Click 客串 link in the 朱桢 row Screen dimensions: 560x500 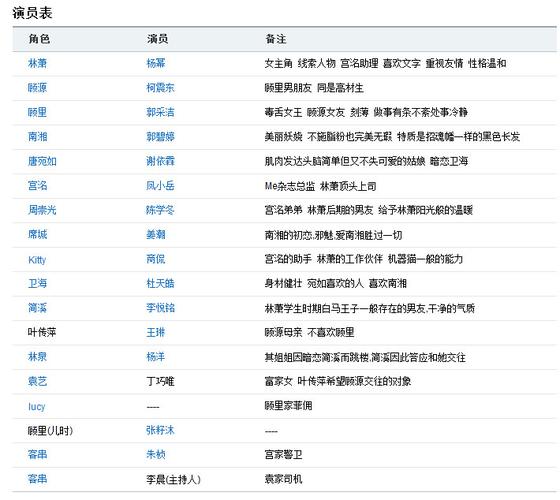[x=38, y=455]
